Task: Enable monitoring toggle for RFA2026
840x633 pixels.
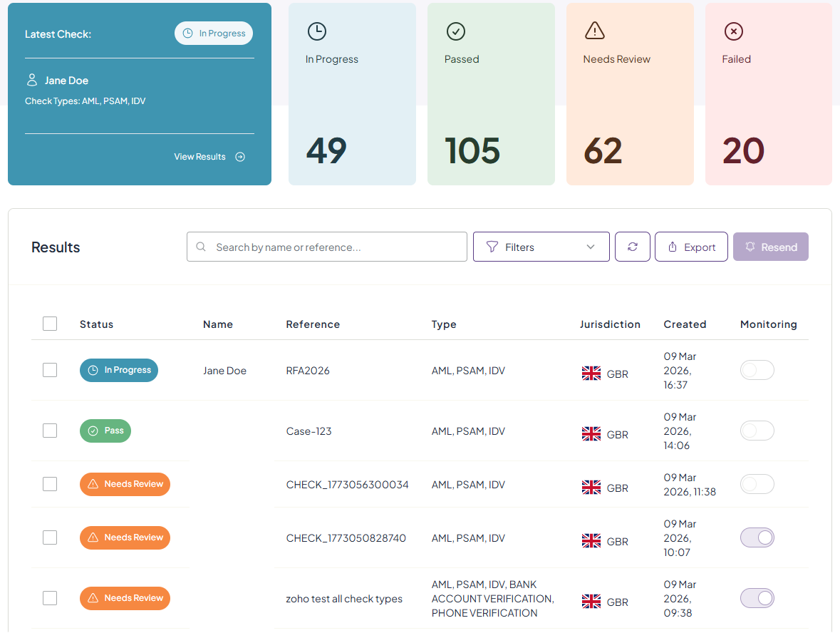Action: [x=757, y=370]
